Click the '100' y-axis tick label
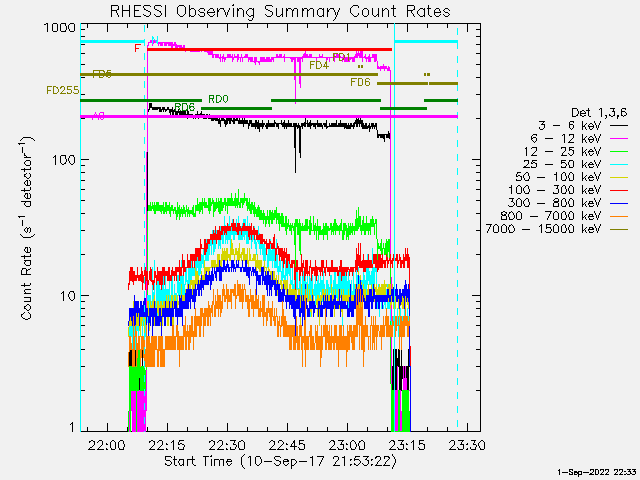Viewport: 640px width, 480px height. point(64,160)
